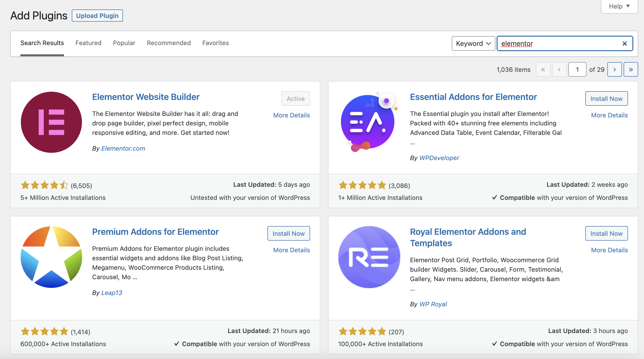The image size is (644, 359).
Task: Jump to last page of results
Action: tap(630, 69)
